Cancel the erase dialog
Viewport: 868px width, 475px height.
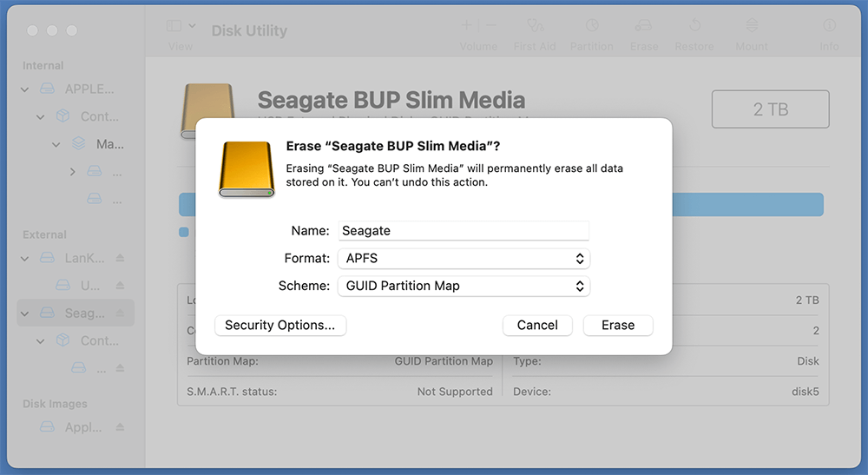[x=537, y=325]
